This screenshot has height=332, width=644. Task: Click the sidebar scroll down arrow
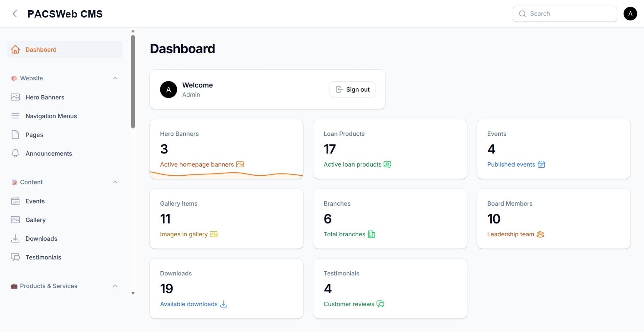tap(133, 293)
